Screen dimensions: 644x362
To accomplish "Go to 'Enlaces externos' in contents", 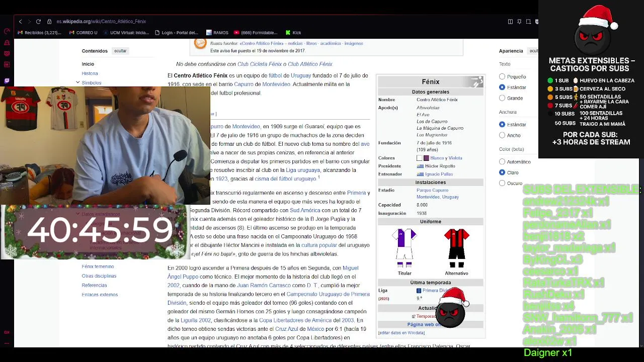I will [x=100, y=295].
